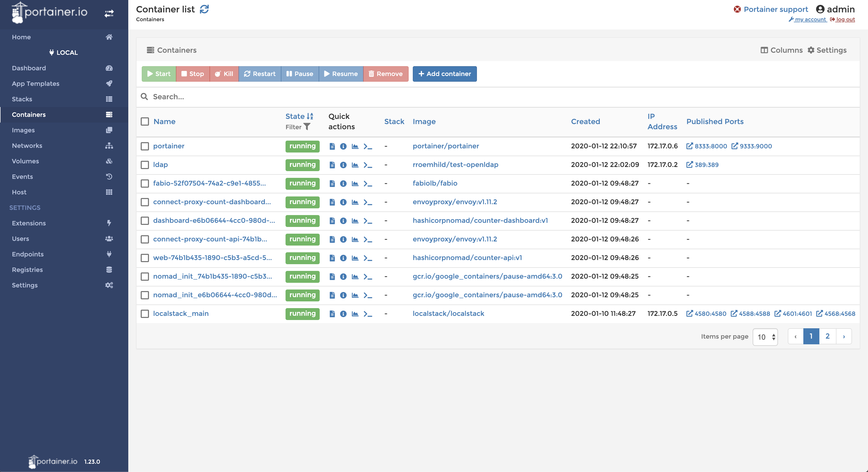Click the sidebar toggle arrows icon
Image resolution: width=868 pixels, height=472 pixels.
click(x=109, y=13)
